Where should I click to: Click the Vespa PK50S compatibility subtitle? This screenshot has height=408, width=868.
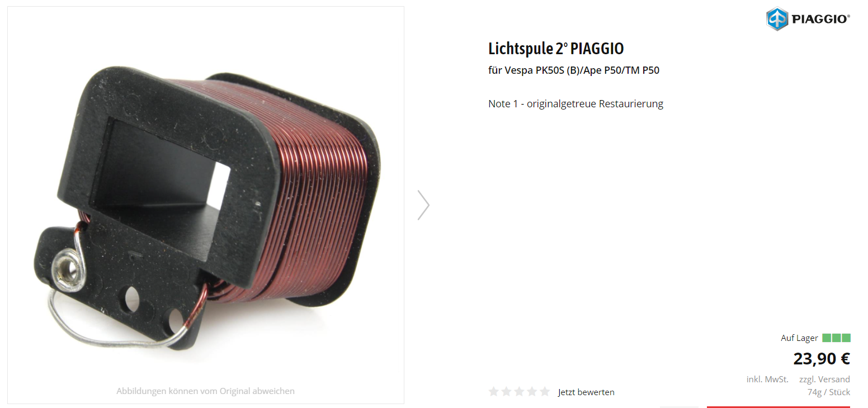574,70
